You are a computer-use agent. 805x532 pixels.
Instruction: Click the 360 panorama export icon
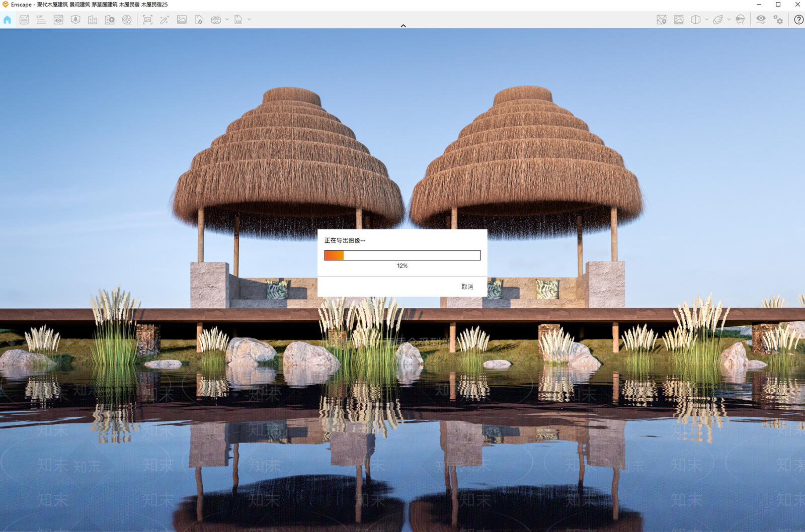click(216, 20)
